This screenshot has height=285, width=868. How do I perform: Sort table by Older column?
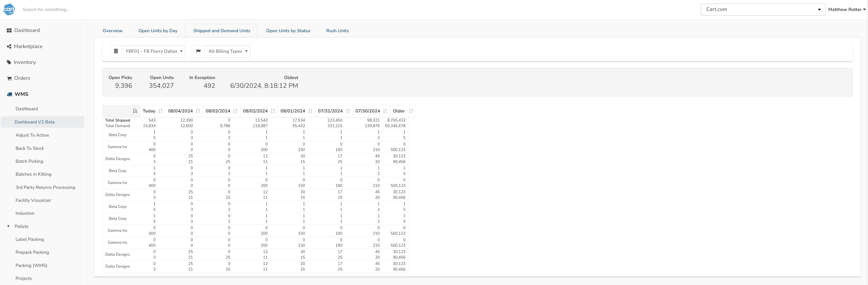coord(411,111)
